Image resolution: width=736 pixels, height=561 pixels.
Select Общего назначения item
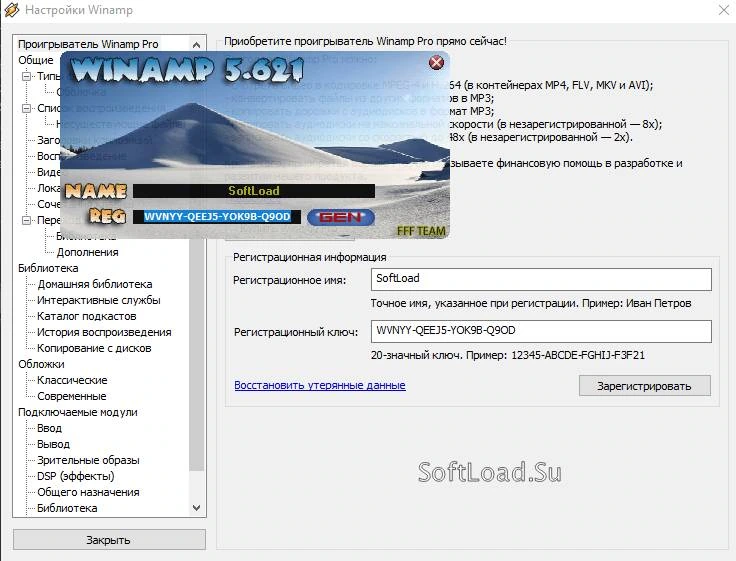[x=88, y=492]
